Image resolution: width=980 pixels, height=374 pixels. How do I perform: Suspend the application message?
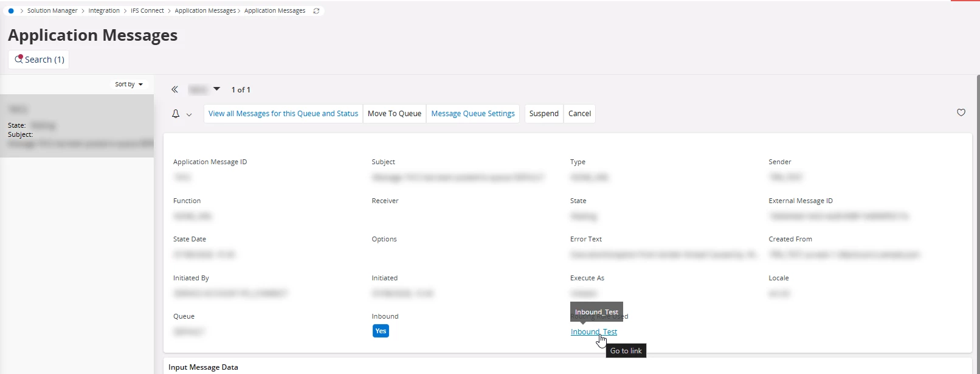(x=544, y=114)
